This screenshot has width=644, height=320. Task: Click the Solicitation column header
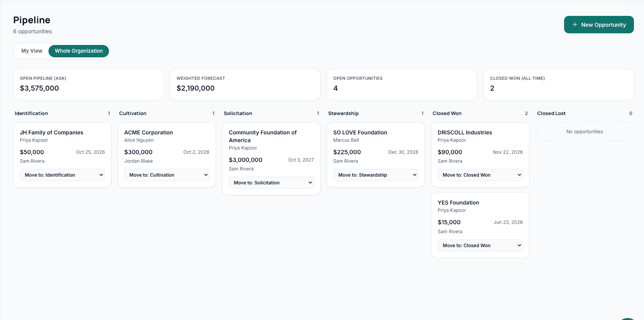click(238, 113)
